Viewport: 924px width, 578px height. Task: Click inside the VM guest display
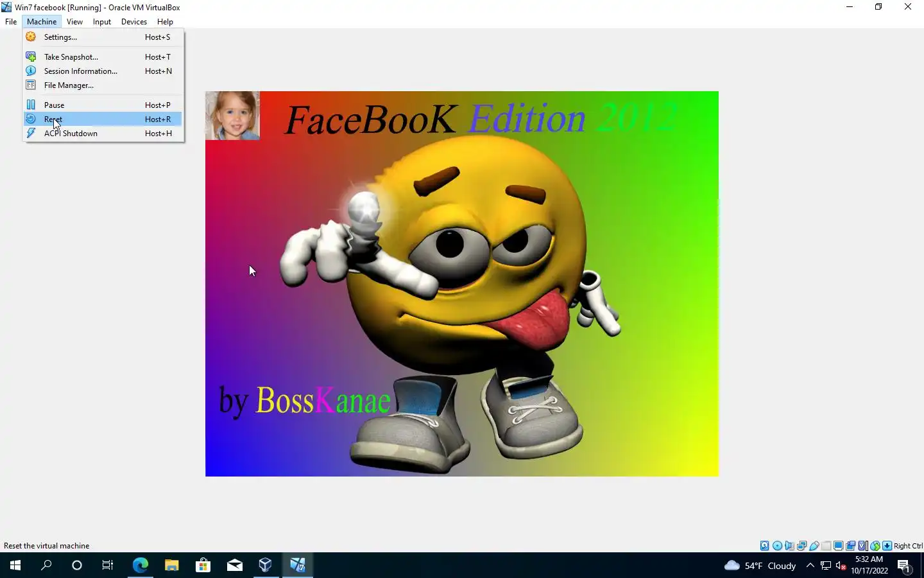[x=462, y=284]
